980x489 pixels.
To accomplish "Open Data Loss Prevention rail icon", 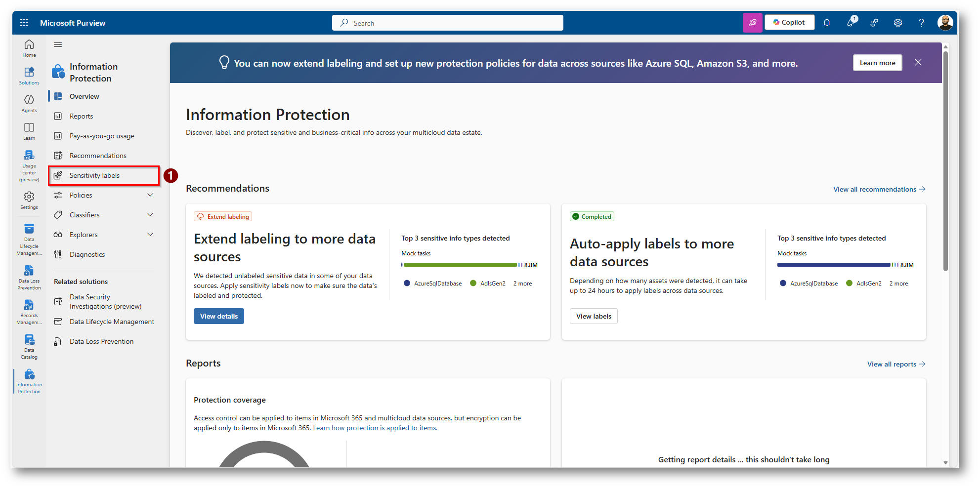I will pyautogui.click(x=29, y=277).
